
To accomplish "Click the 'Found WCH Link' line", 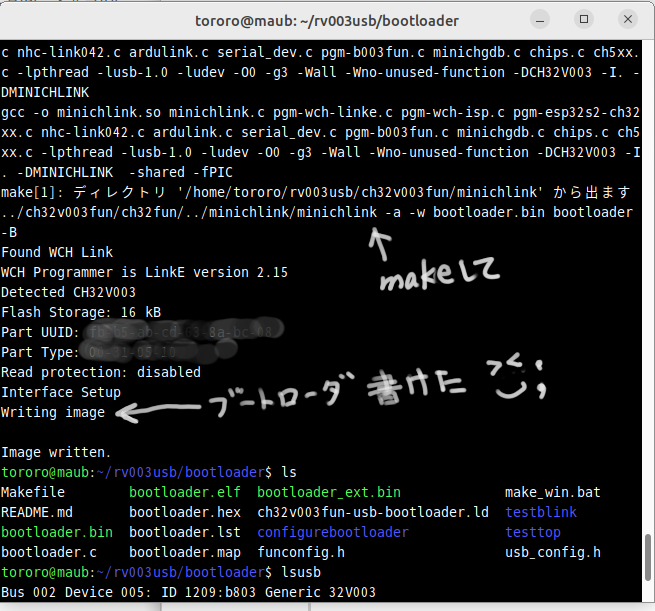I will coord(57,252).
